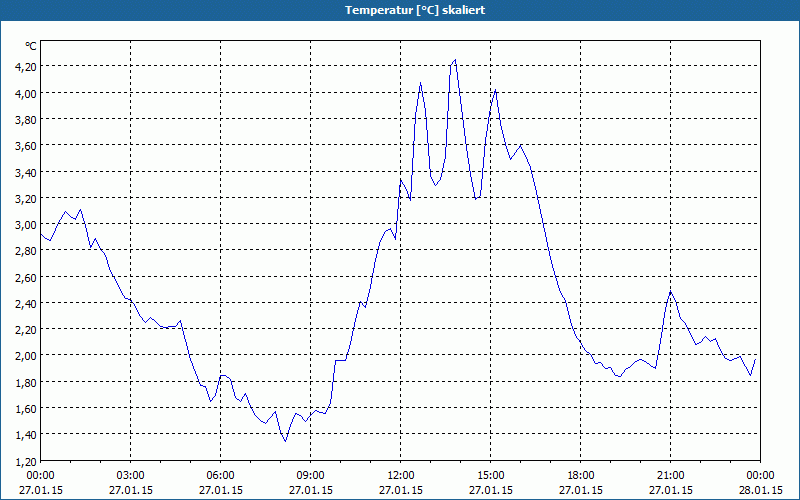Pick the 3,20 y-axis label
The width and height of the screenshot is (800, 500).
click(26, 198)
